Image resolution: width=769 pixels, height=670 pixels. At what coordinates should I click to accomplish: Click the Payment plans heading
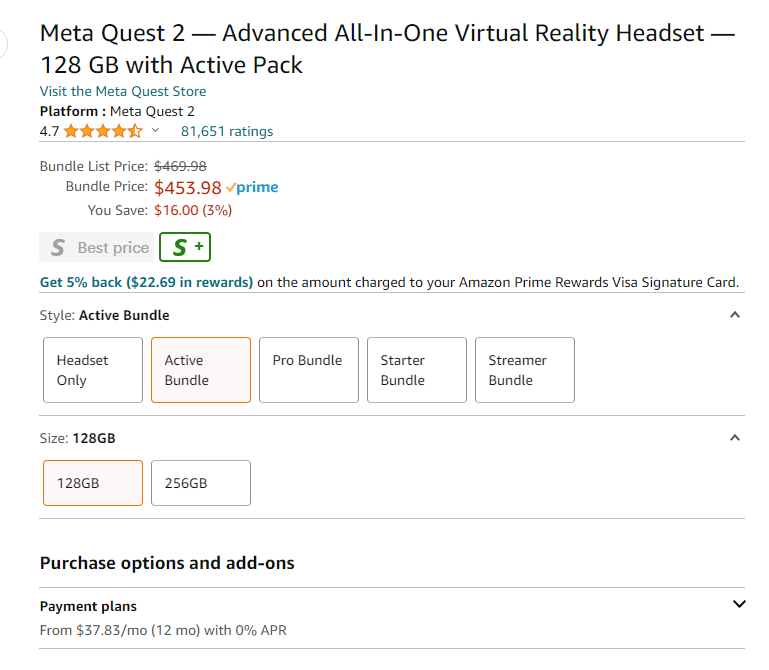(88, 606)
